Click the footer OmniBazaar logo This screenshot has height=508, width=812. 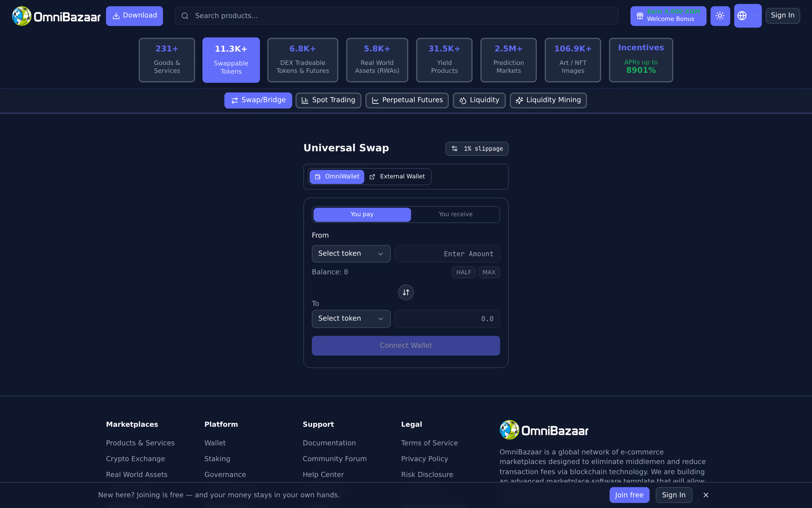[x=544, y=430]
